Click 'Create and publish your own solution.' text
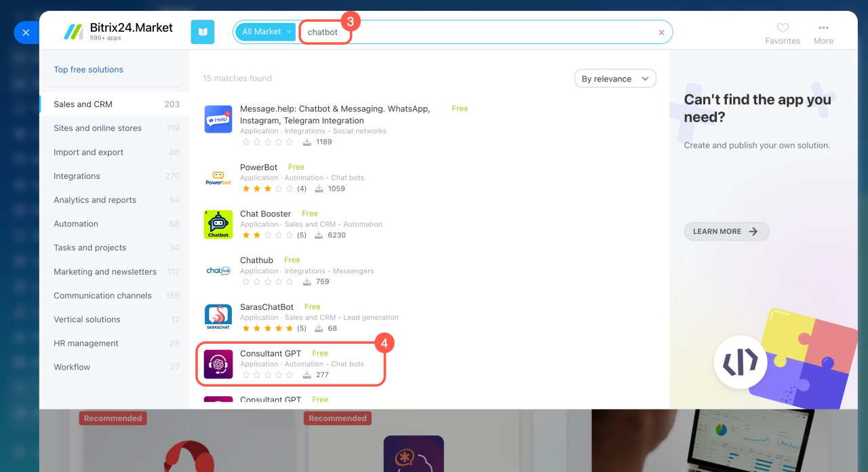 [x=757, y=145]
